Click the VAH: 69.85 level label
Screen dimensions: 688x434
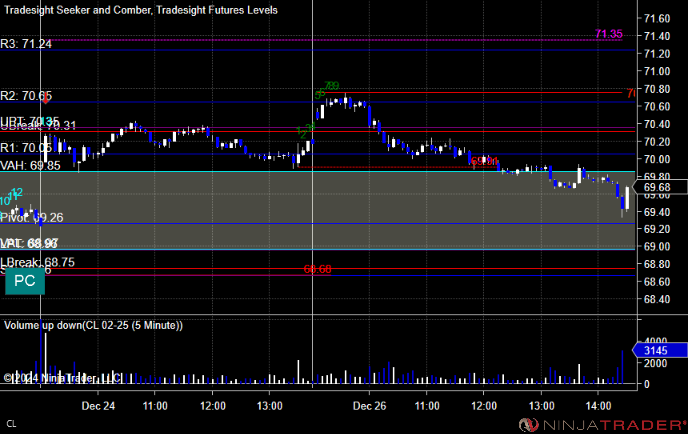(30, 165)
